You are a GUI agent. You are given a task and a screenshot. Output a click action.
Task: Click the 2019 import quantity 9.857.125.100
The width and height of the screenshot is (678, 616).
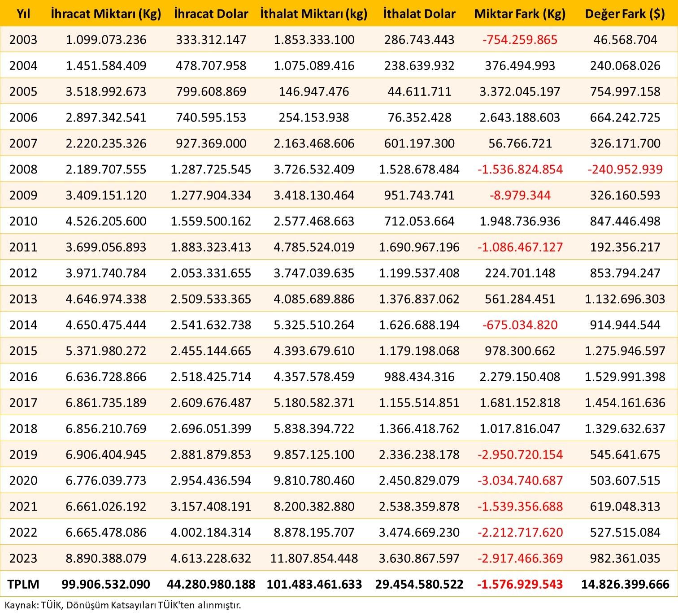pyautogui.click(x=314, y=454)
